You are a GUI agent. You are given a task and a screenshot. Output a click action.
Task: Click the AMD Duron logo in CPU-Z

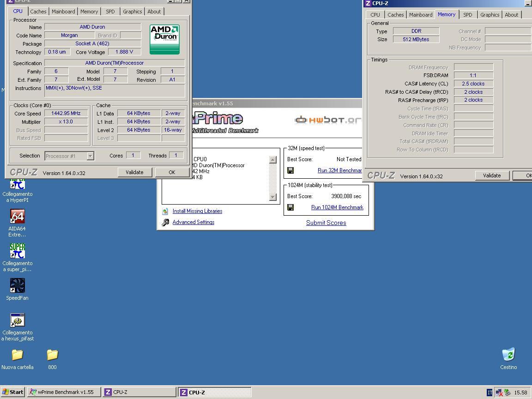click(x=164, y=39)
